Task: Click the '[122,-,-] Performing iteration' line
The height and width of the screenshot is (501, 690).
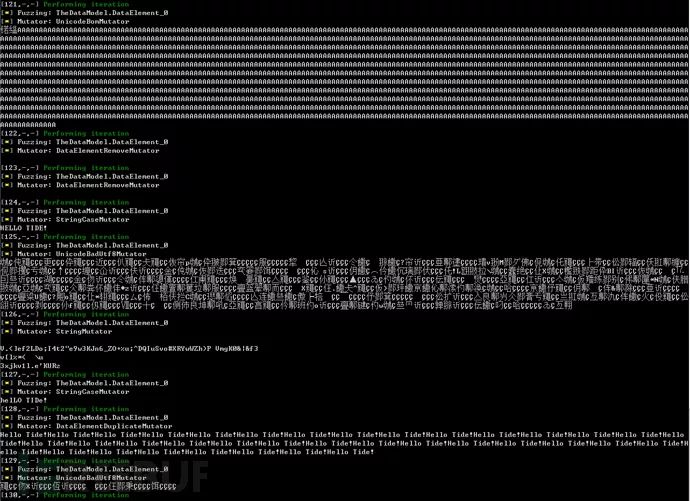Action: pos(65,133)
